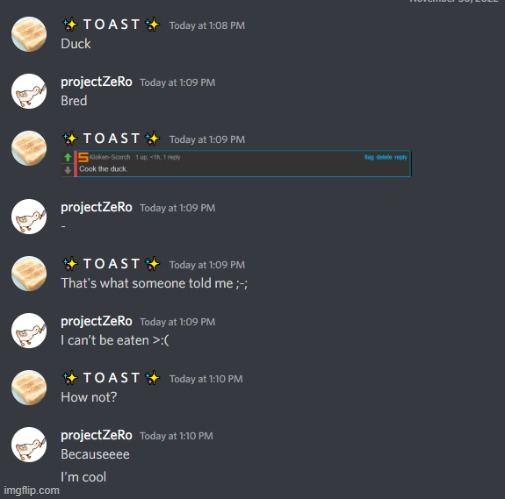Select the I'm cool message text
This screenshot has width=505, height=499.
(83, 477)
